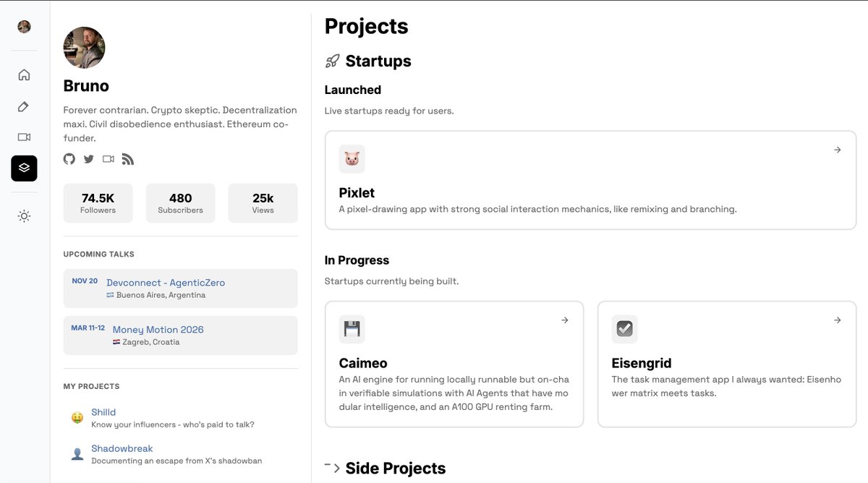Screen dimensions: 868x483
Task: Click the arrow on the Caimeo card
Action: point(565,320)
